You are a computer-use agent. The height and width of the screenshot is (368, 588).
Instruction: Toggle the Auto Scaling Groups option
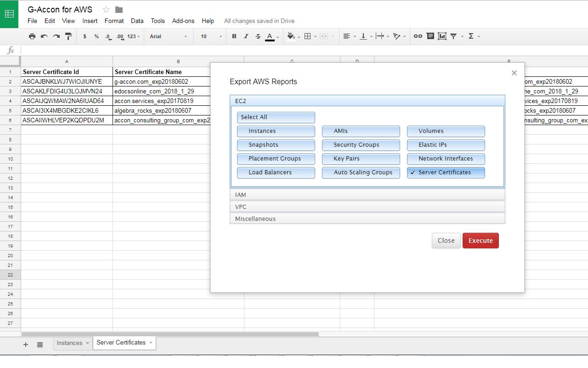pos(361,172)
